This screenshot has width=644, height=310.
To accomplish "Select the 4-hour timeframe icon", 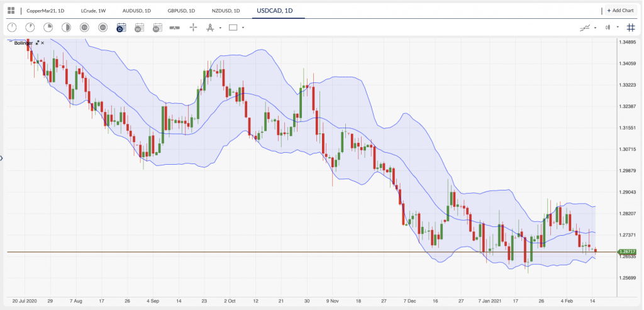I will 103,28.
